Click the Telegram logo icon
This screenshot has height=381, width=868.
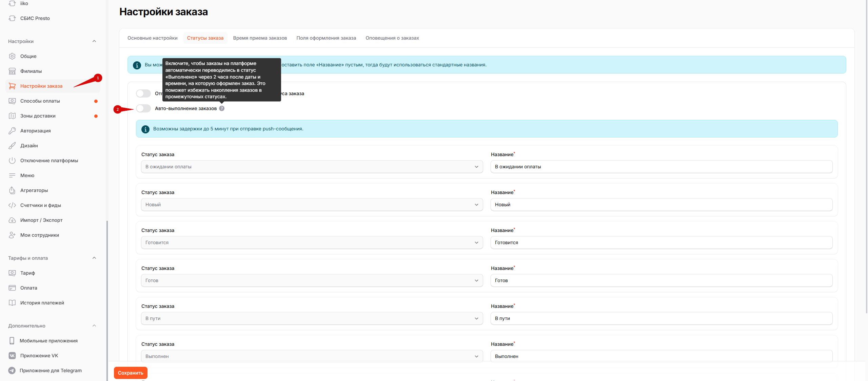(x=12, y=371)
